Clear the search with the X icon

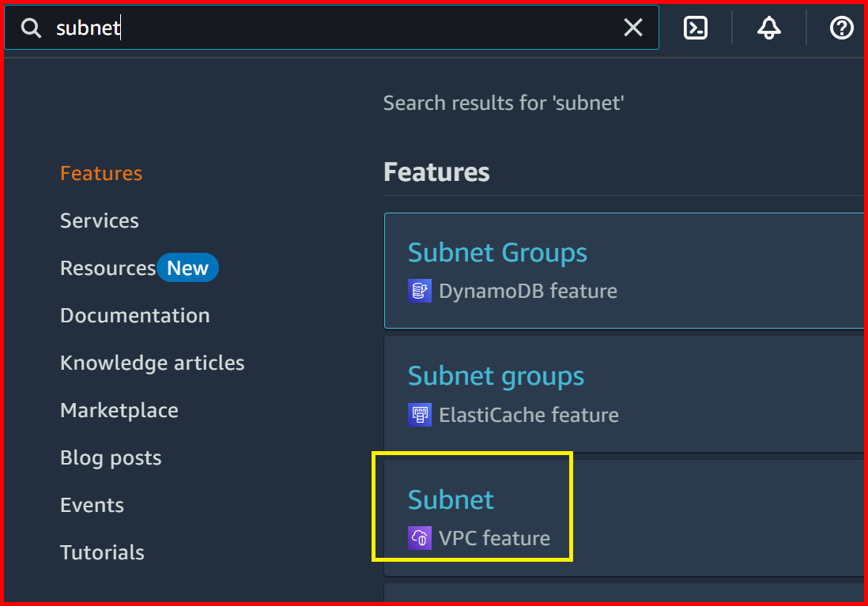coord(632,27)
